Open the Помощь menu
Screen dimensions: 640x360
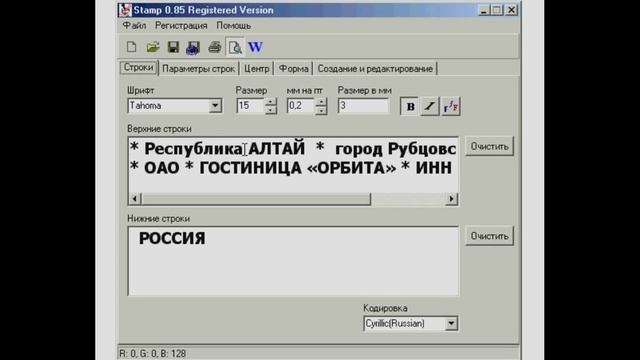233,25
